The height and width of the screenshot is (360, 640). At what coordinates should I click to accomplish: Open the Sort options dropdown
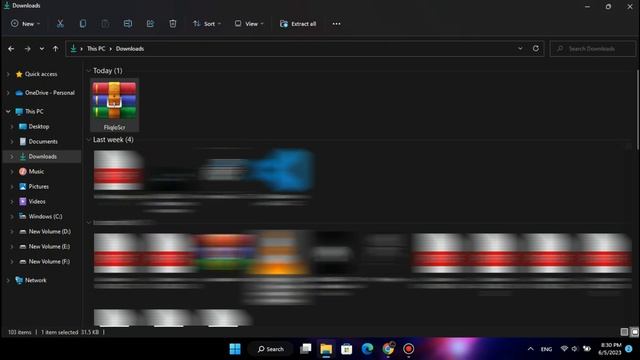click(x=207, y=24)
